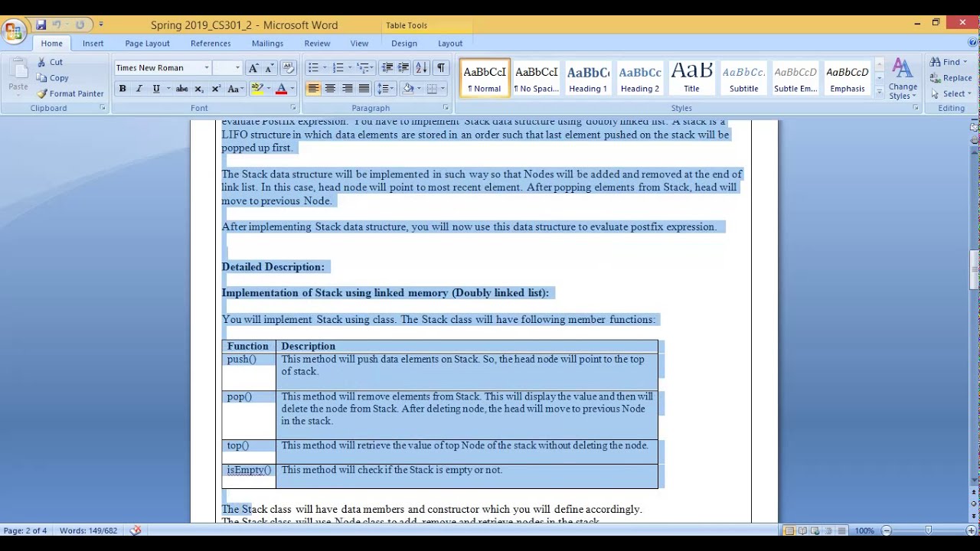The image size is (980, 551).
Task: Zoom in with plus button
Action: click(x=971, y=530)
